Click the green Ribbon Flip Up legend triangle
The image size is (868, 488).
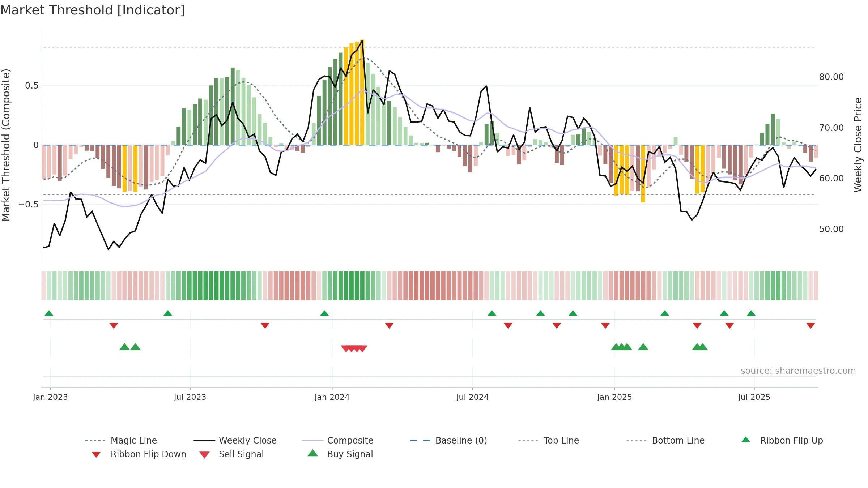tap(746, 440)
